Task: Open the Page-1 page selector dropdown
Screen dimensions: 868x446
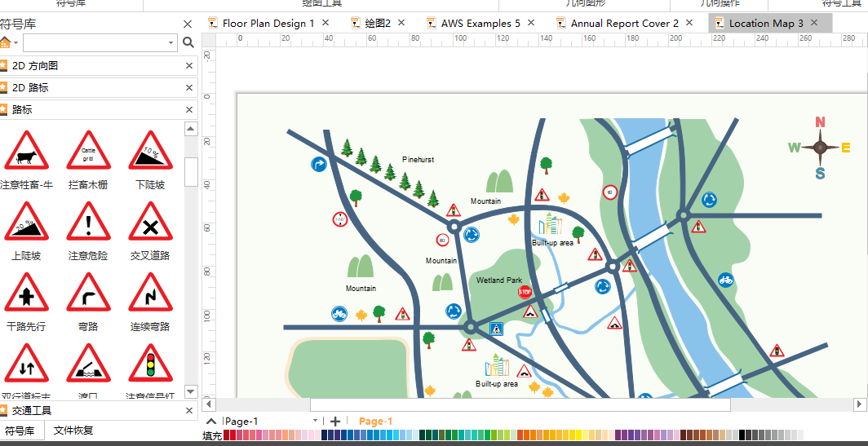Action: click(x=316, y=421)
